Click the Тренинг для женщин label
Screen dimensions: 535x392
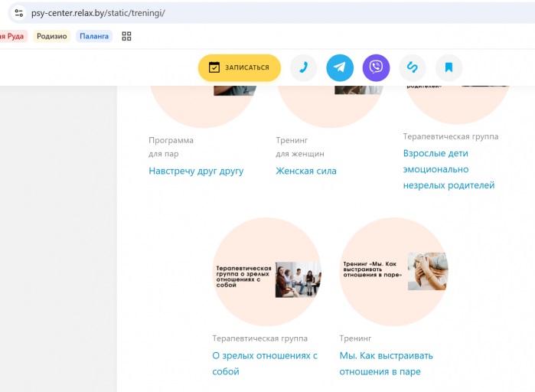[x=300, y=147]
